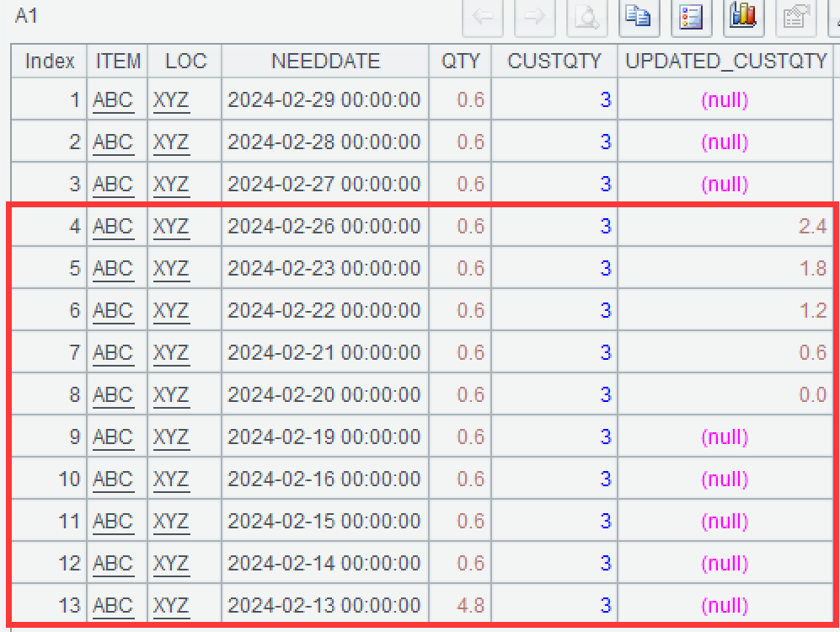The width and height of the screenshot is (840, 632).
Task: Open the ABC link in row 1
Action: 113,100
